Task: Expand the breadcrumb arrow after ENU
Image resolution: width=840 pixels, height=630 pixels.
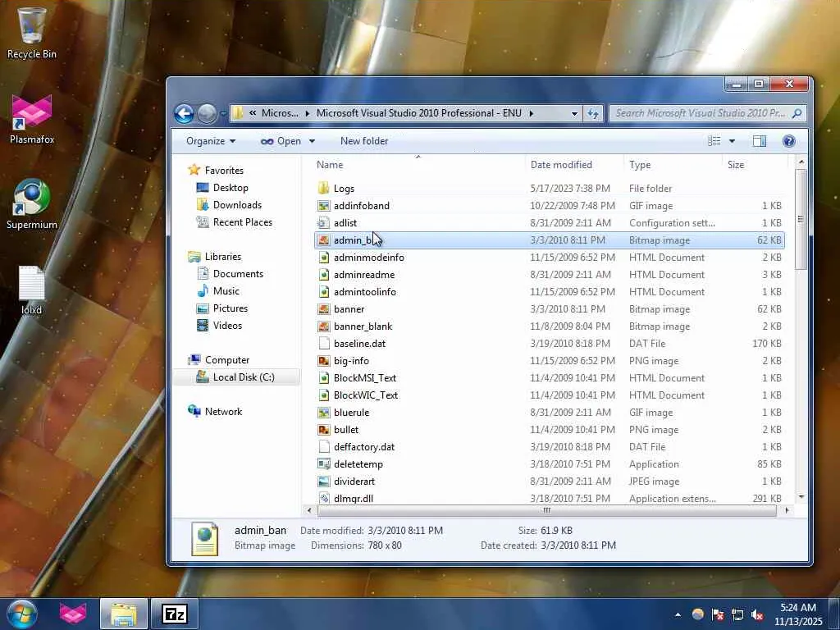Action: coord(531,113)
